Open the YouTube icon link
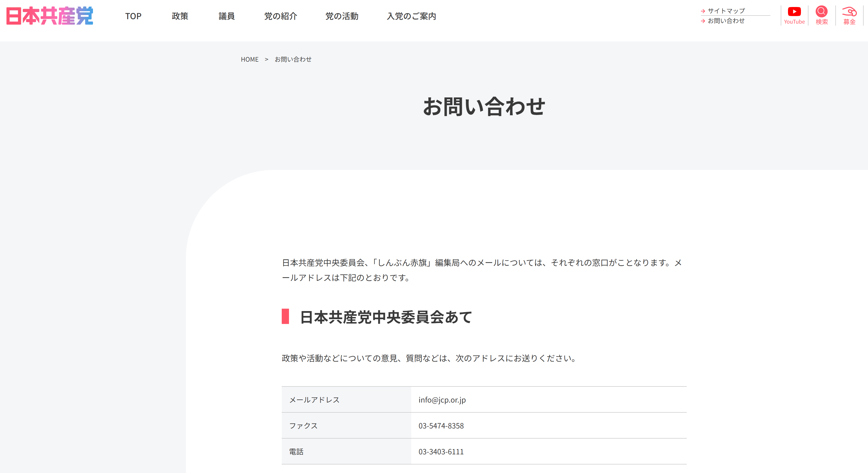Image resolution: width=868 pixels, height=473 pixels. pos(794,16)
